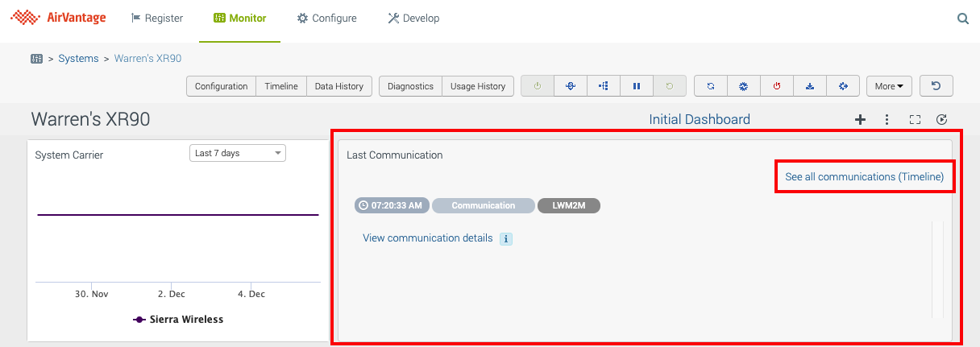The width and height of the screenshot is (980, 347).
Task: Click the search magnifier icon
Action: [x=962, y=19]
